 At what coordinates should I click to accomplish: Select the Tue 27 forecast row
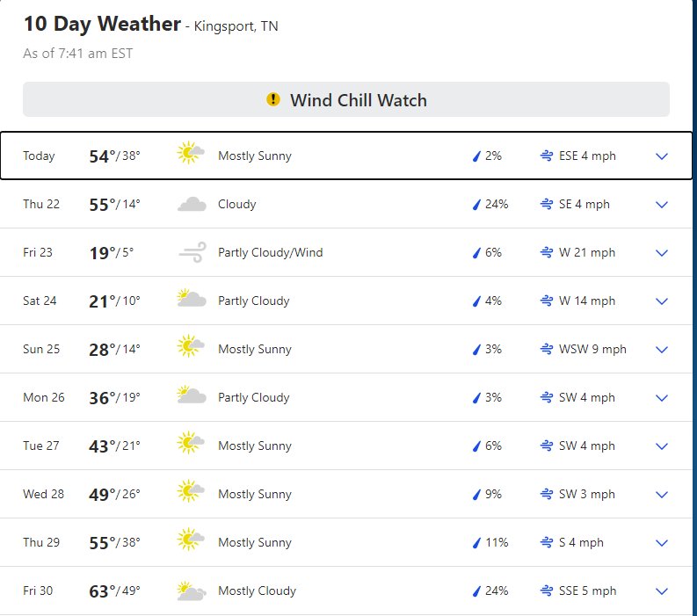coord(346,446)
